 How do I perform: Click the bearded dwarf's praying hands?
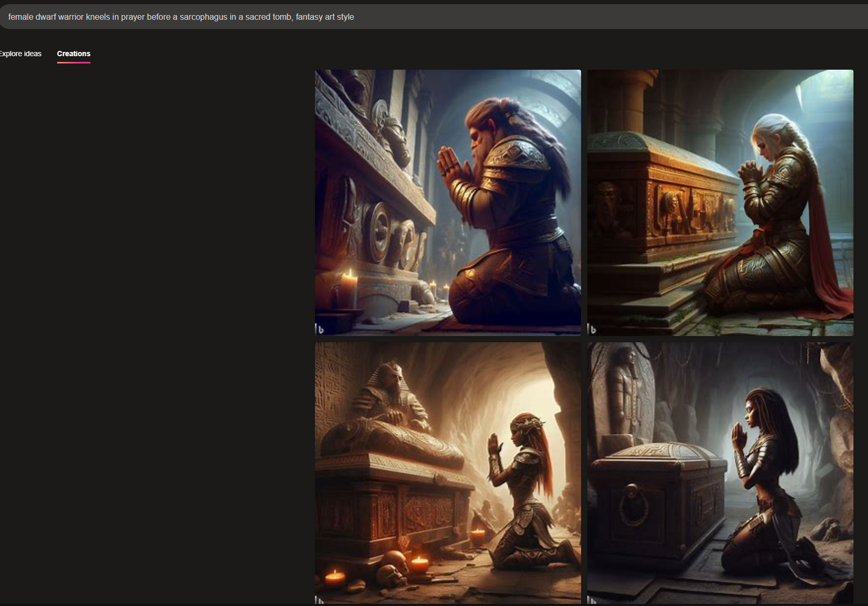pyautogui.click(x=450, y=163)
